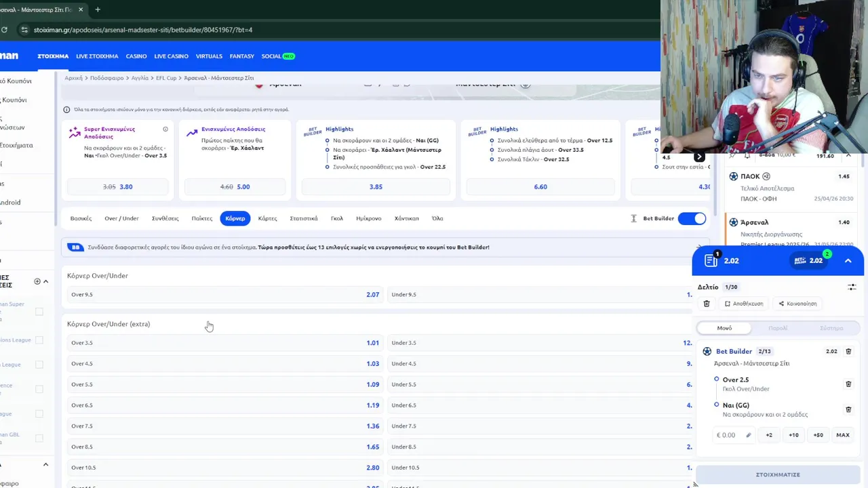This screenshot has height=488, width=868.
Task: Click the BB badge in the blue info banner
Action: [x=75, y=247]
